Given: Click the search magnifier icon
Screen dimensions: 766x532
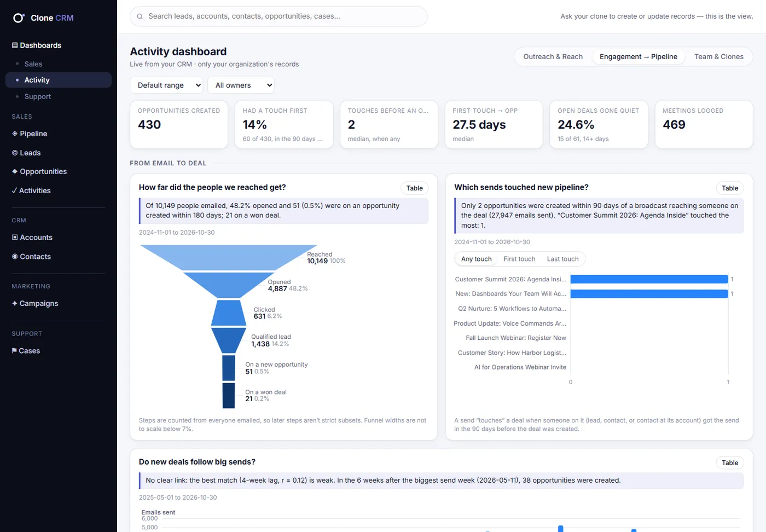Looking at the screenshot, I should (140, 16).
